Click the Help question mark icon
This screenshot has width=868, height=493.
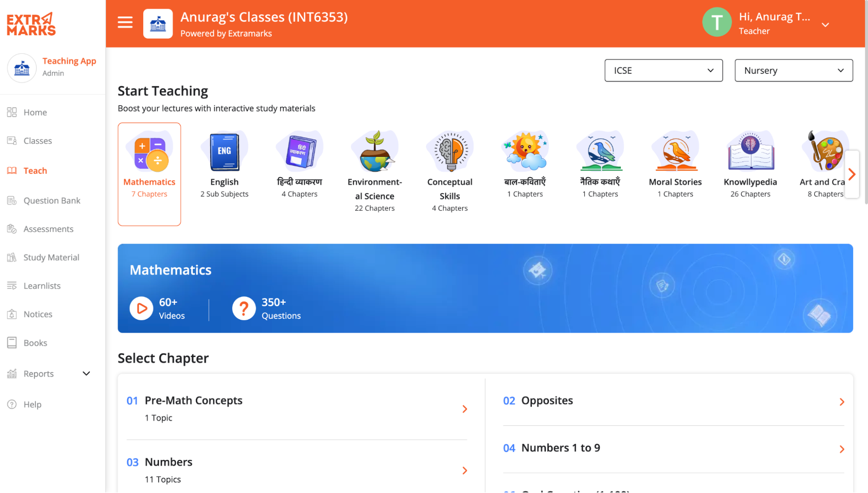pos(12,404)
